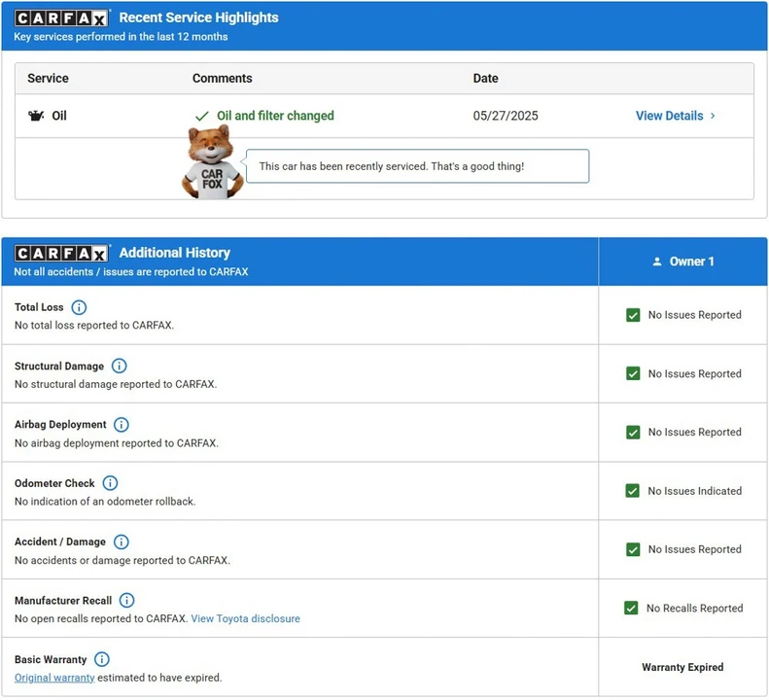Click the Date column header

pos(485,79)
